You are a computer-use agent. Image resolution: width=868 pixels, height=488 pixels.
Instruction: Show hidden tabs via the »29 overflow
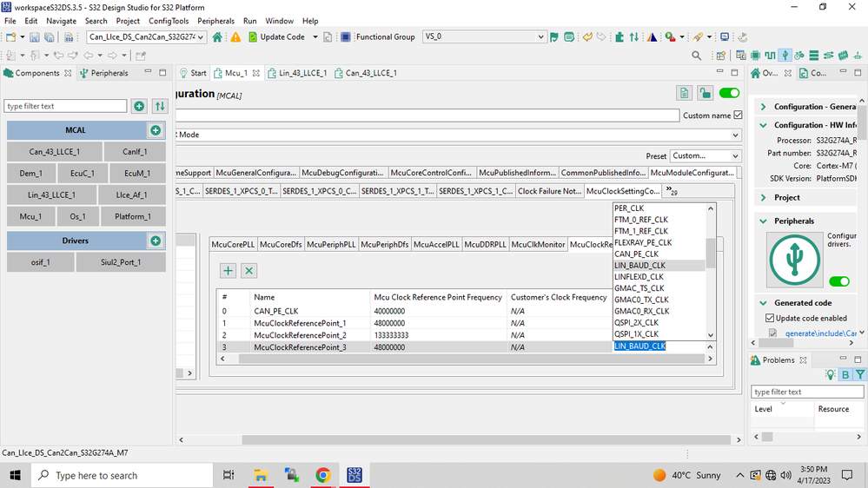[x=672, y=191]
